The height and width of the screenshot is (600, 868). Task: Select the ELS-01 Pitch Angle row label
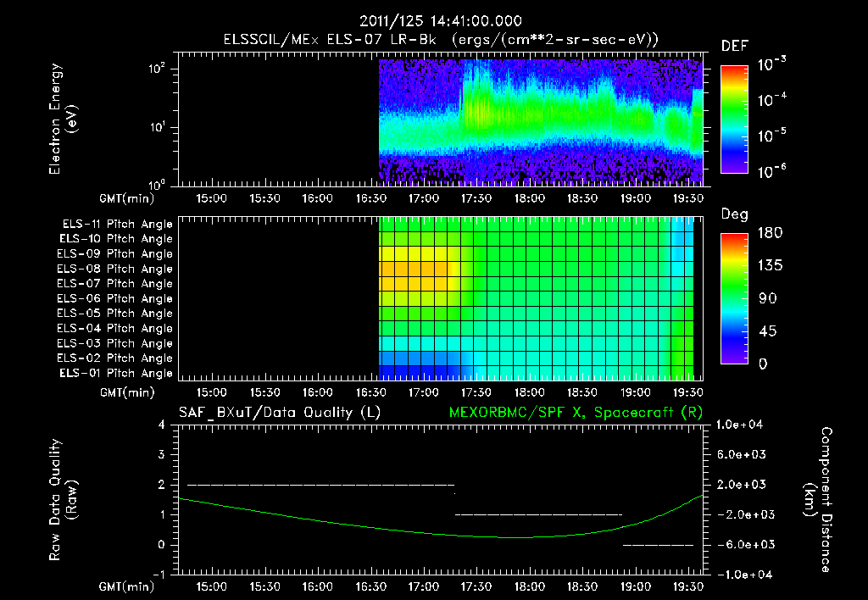click(116, 373)
